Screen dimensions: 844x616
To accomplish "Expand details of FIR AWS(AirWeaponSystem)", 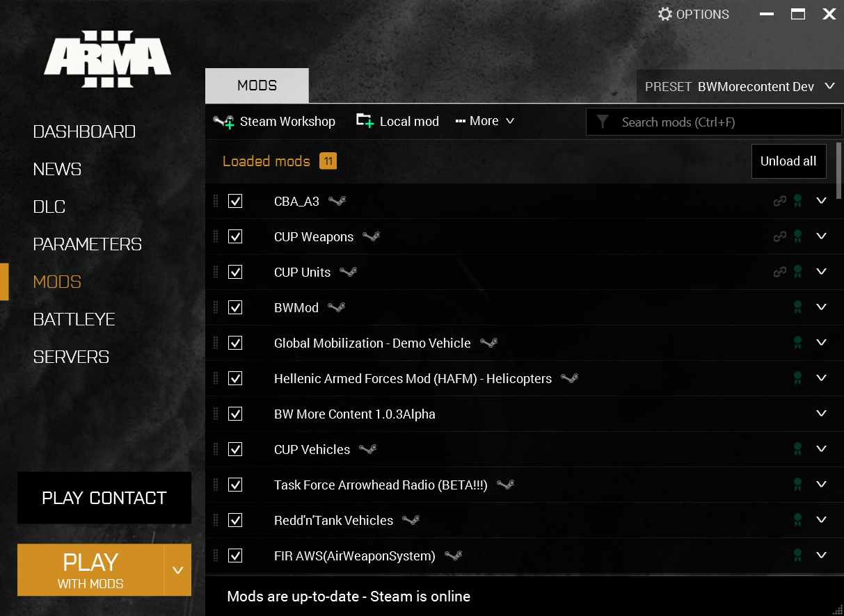I will (821, 555).
